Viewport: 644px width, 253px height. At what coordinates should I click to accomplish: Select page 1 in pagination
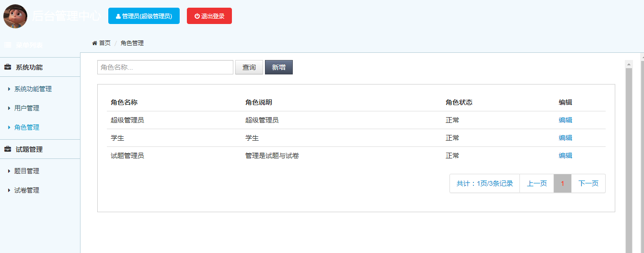click(x=563, y=183)
